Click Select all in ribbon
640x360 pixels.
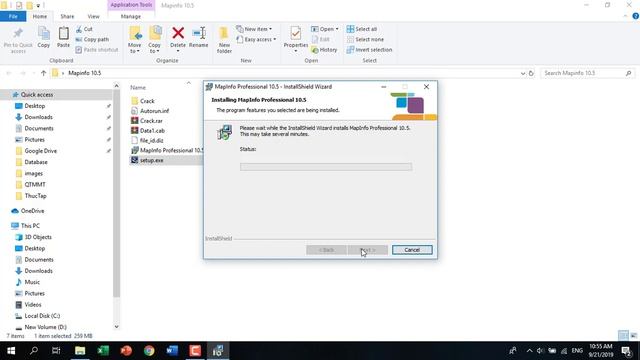tap(362, 29)
